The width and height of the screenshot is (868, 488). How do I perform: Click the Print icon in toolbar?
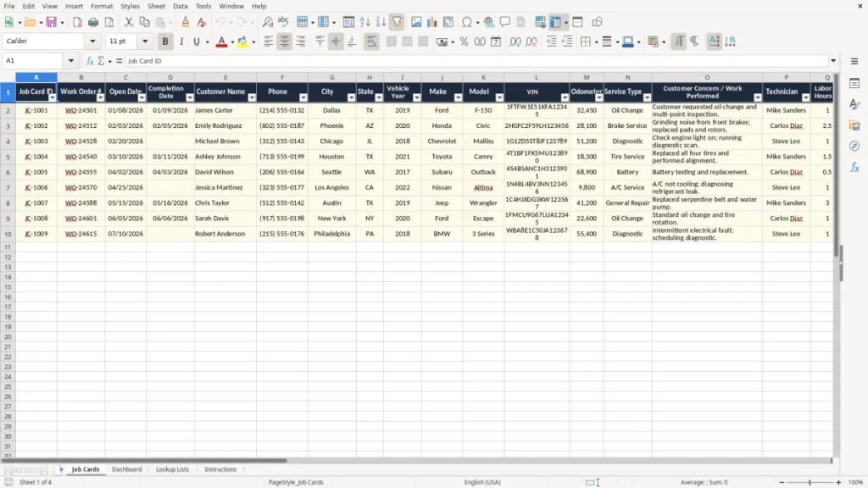(93, 22)
